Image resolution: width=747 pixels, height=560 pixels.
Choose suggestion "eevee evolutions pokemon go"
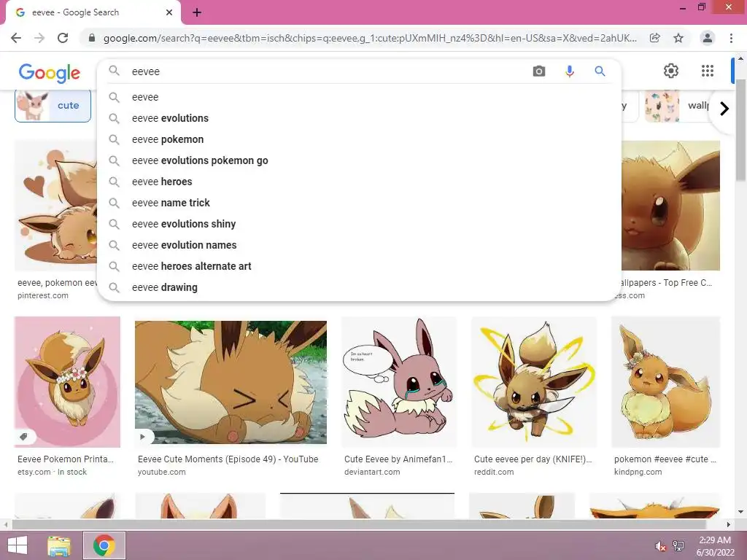(x=359, y=160)
